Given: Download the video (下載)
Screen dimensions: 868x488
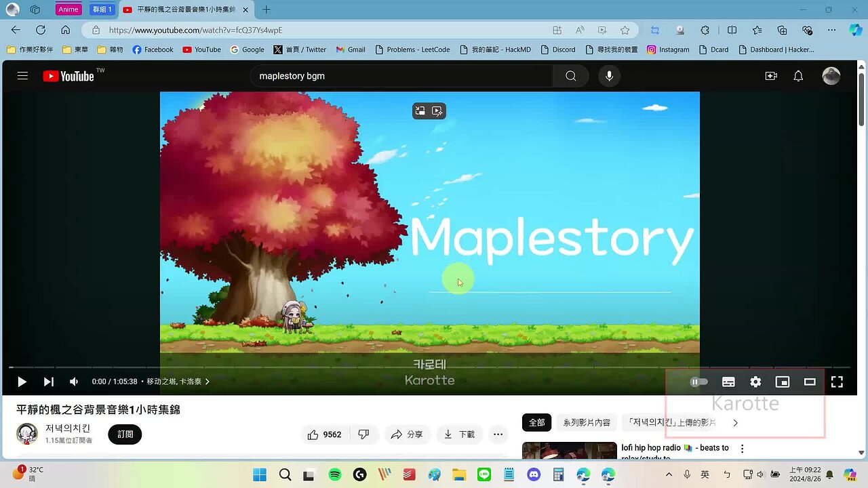Looking at the screenshot, I should (x=460, y=434).
